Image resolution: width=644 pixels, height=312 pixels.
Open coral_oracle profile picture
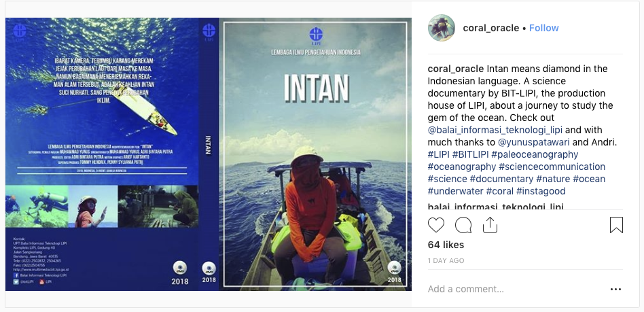(442, 28)
